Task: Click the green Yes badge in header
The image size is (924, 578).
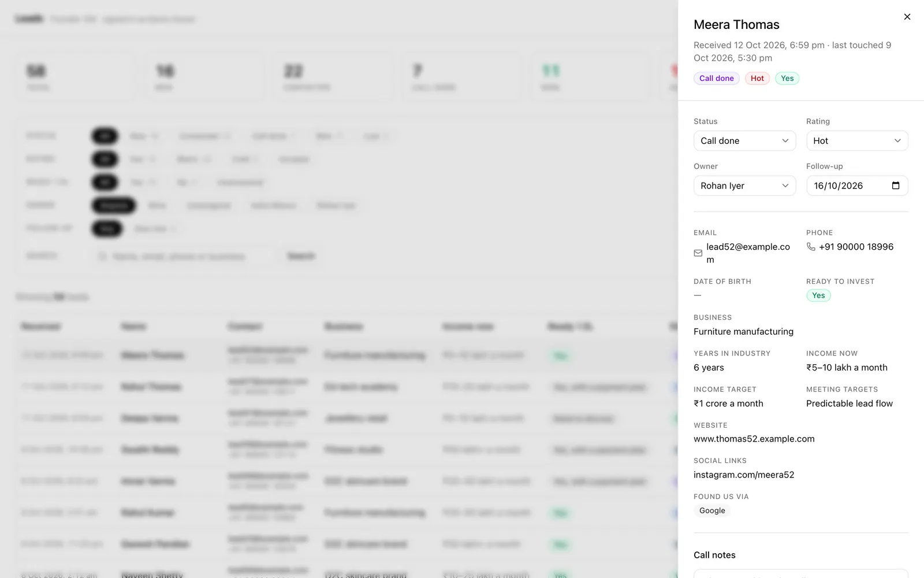Action: point(787,78)
